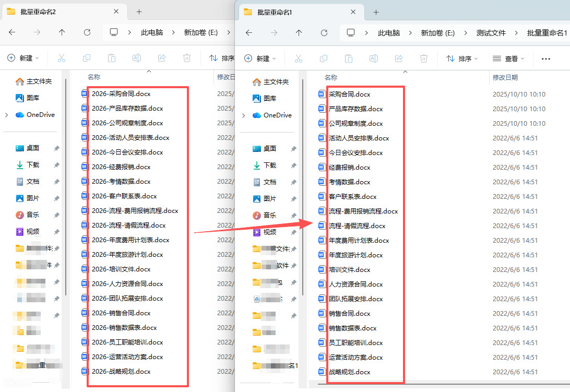Select file 流程-请假流程.docx in 批量重命名1

[x=357, y=226]
